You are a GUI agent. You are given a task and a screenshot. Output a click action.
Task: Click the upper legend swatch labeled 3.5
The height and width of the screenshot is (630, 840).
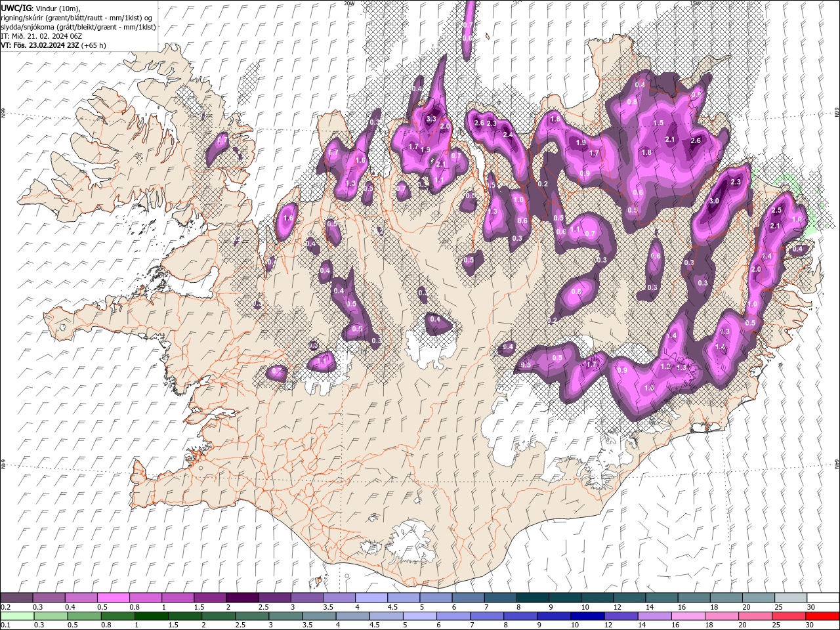click(x=339, y=598)
